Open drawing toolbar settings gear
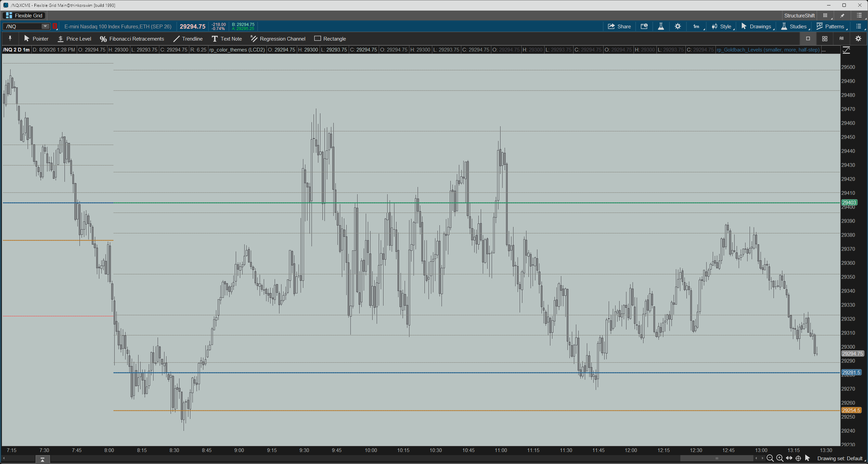This screenshot has width=868, height=464. click(858, 39)
